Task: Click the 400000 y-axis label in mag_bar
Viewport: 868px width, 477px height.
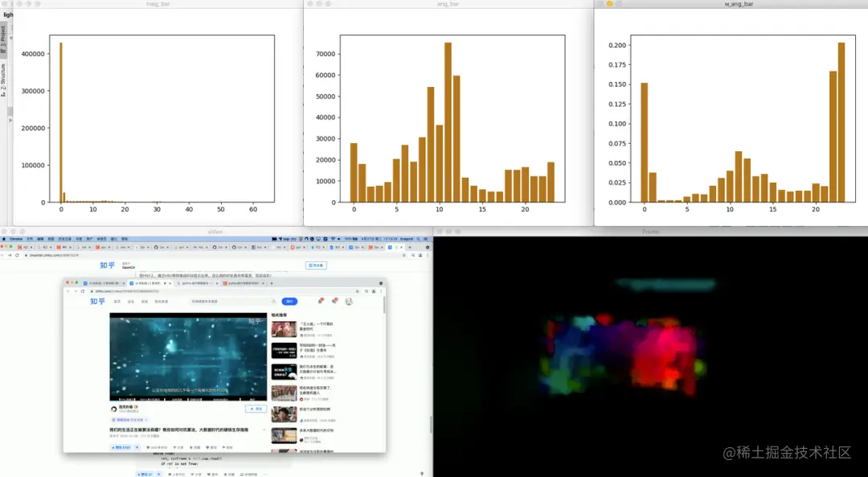Action: pos(33,54)
